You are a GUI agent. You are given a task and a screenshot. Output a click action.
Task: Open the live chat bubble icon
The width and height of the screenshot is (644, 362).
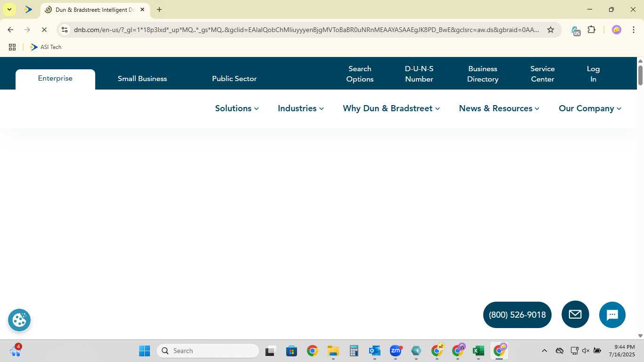612,315
